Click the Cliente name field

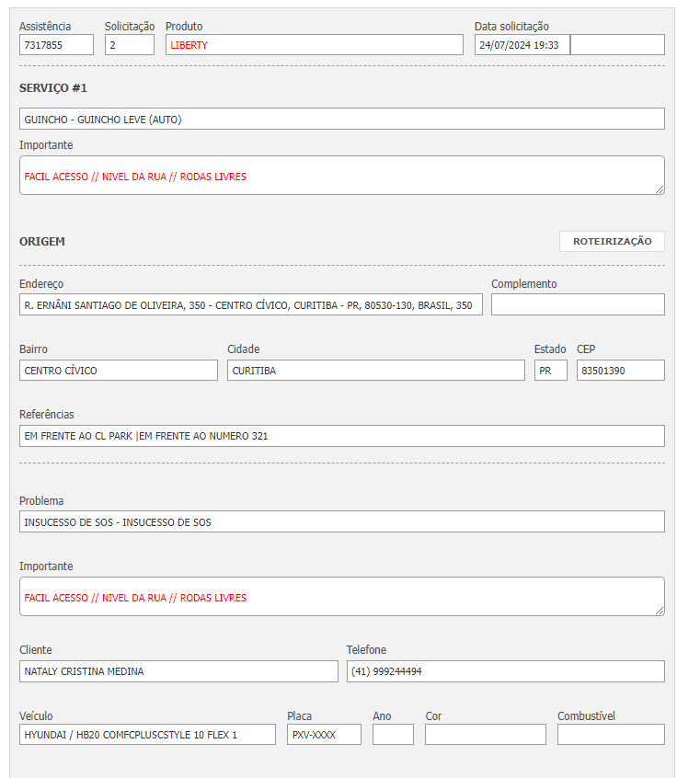point(178,671)
